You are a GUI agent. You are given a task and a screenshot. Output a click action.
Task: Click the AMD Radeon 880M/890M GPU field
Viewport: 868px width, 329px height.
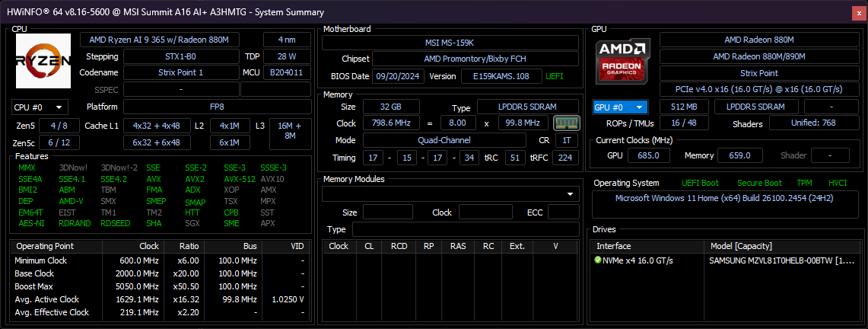click(x=759, y=56)
